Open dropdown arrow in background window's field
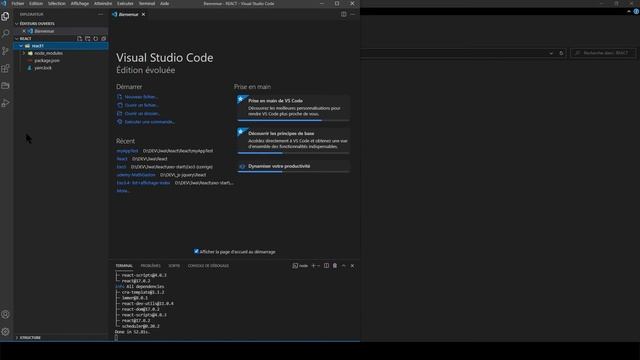This screenshot has height=360, width=640. pos(551,53)
